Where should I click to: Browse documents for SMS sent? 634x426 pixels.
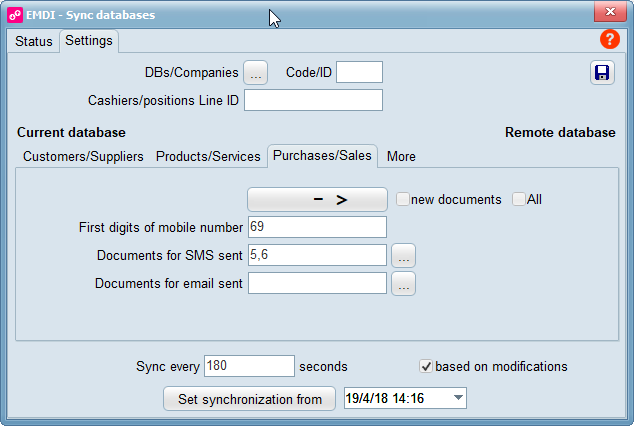coord(403,255)
